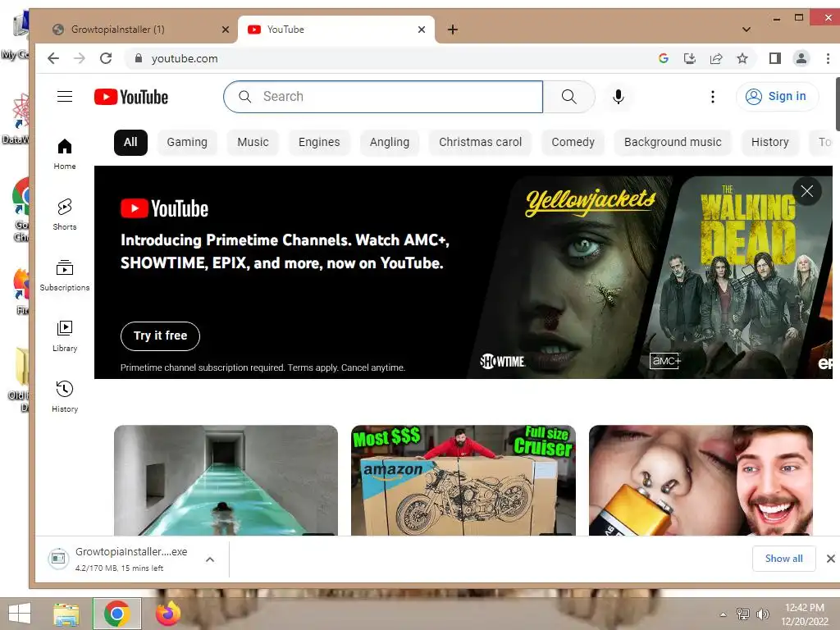
Task: Go back with the browser back arrow
Action: tap(53, 58)
